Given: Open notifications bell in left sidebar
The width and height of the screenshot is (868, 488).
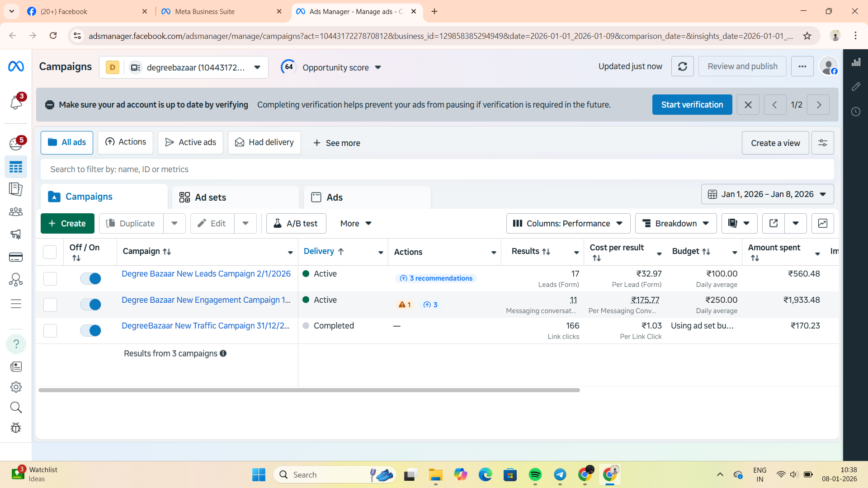Looking at the screenshot, I should 16,103.
